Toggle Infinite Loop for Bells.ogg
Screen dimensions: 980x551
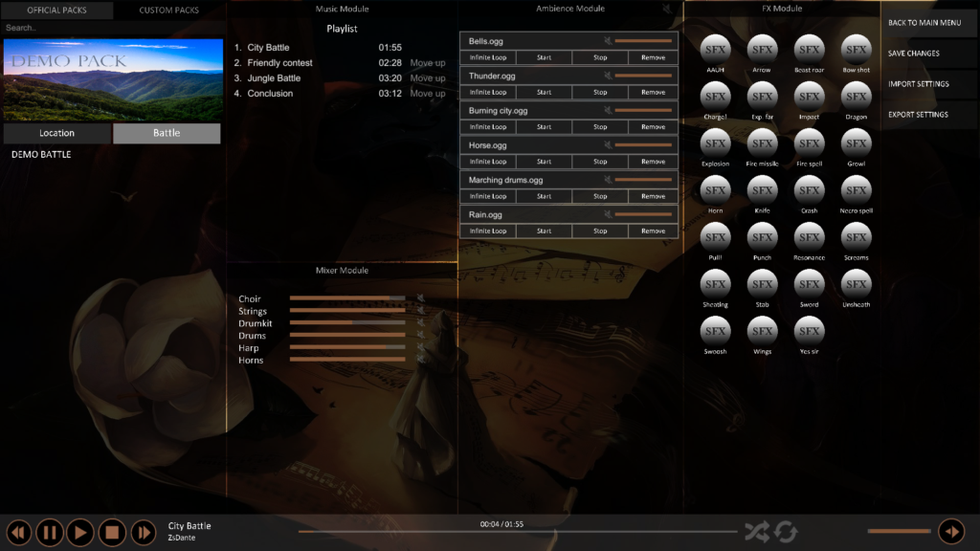click(x=488, y=57)
